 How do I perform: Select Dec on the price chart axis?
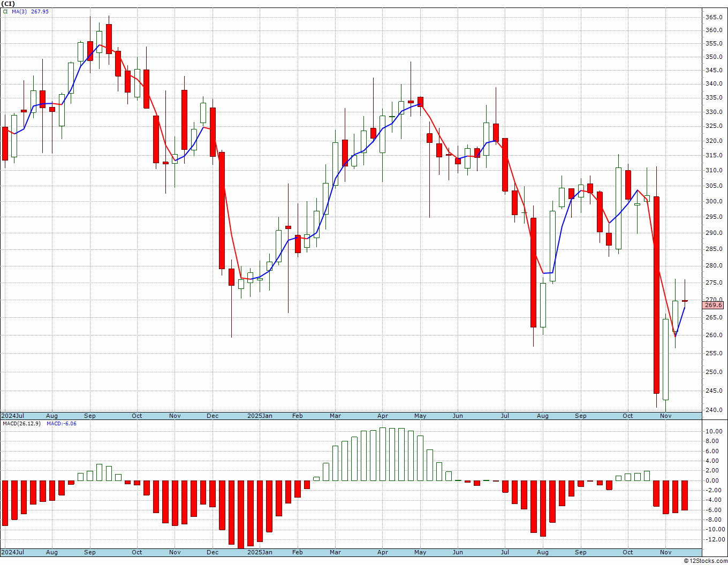[x=213, y=416]
